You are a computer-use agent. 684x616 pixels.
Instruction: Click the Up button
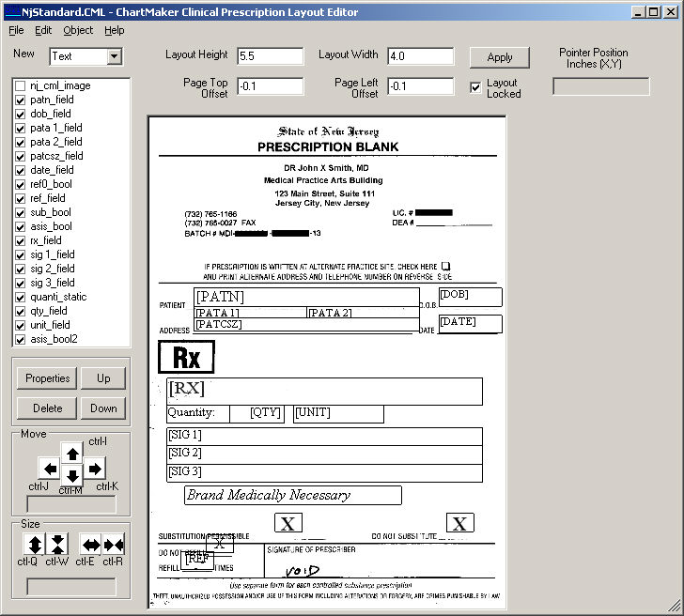103,378
